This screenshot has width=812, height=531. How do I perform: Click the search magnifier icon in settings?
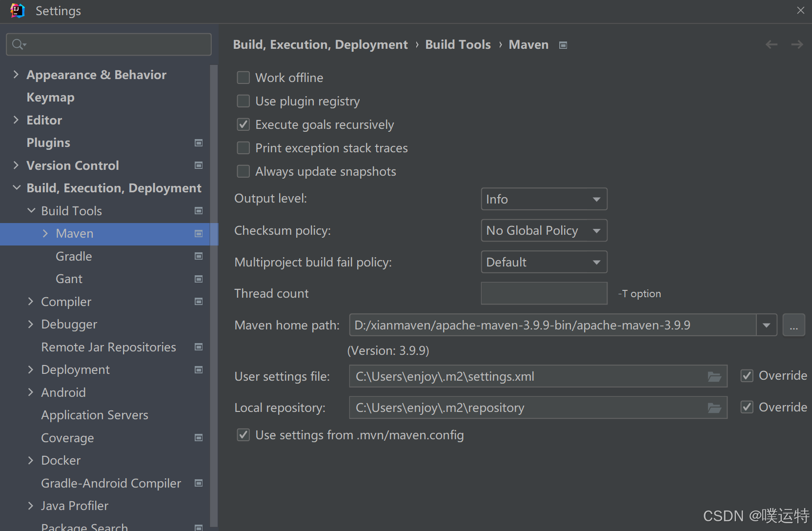pyautogui.click(x=19, y=44)
